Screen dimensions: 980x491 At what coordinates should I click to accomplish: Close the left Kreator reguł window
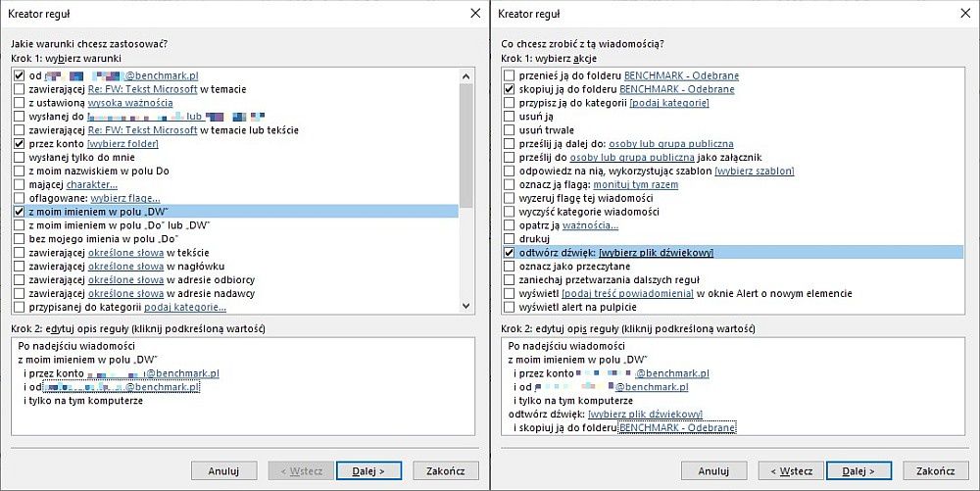pyautogui.click(x=475, y=13)
